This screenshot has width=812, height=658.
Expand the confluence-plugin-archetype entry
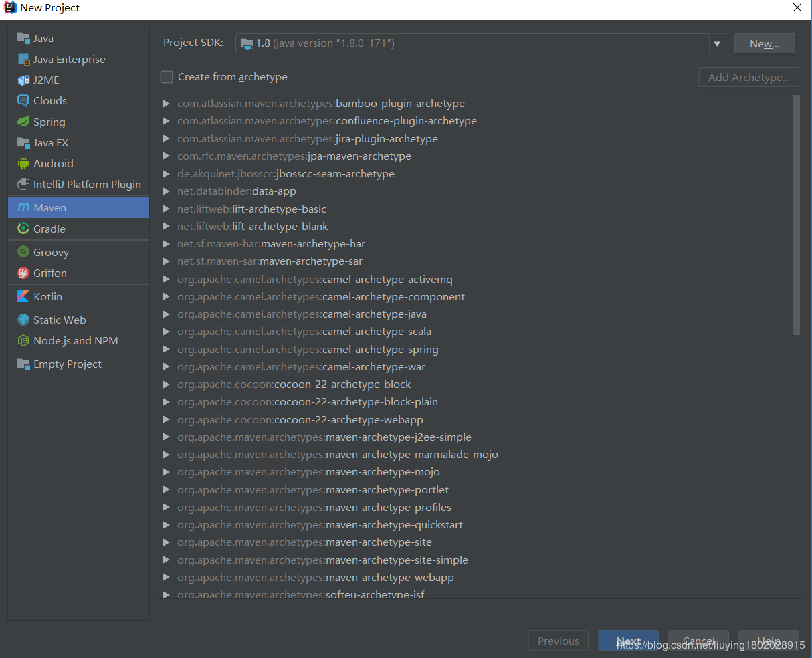[166, 121]
